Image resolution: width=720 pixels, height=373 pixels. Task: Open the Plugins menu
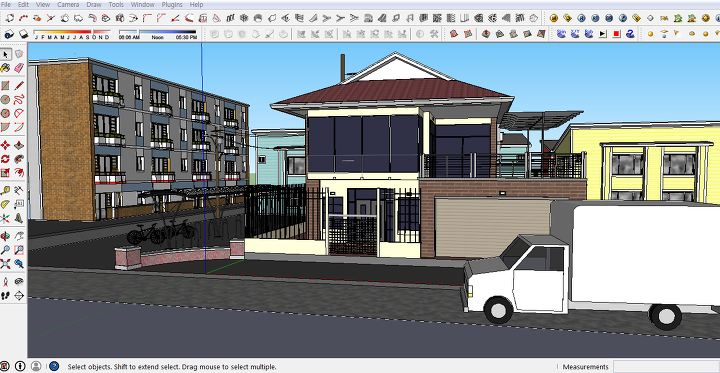coord(172,5)
